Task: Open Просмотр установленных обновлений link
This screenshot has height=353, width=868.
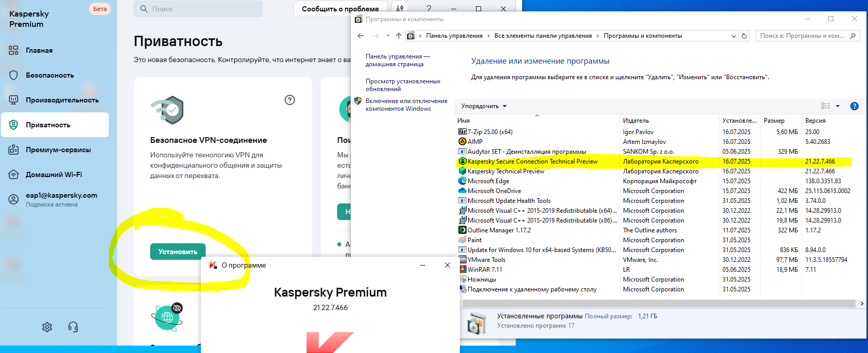Action: click(x=403, y=85)
